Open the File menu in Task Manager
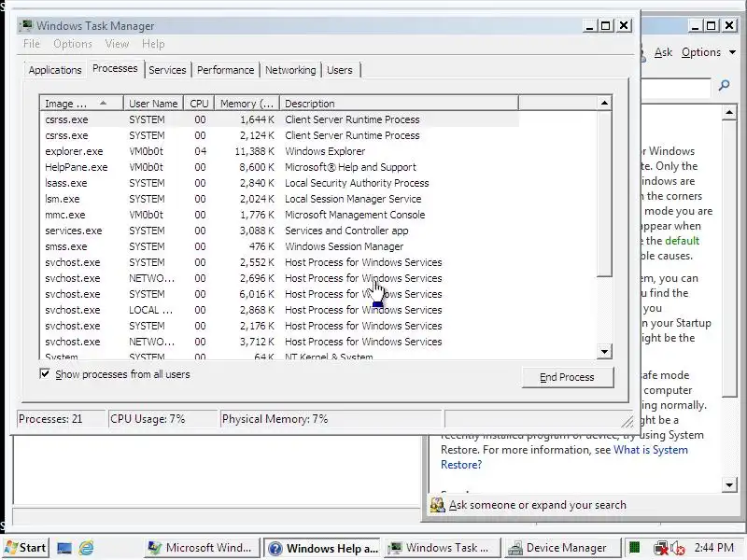The image size is (747, 560). tap(32, 44)
